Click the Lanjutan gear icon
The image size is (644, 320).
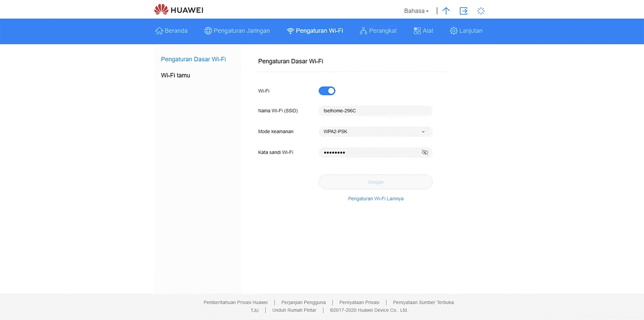(453, 31)
